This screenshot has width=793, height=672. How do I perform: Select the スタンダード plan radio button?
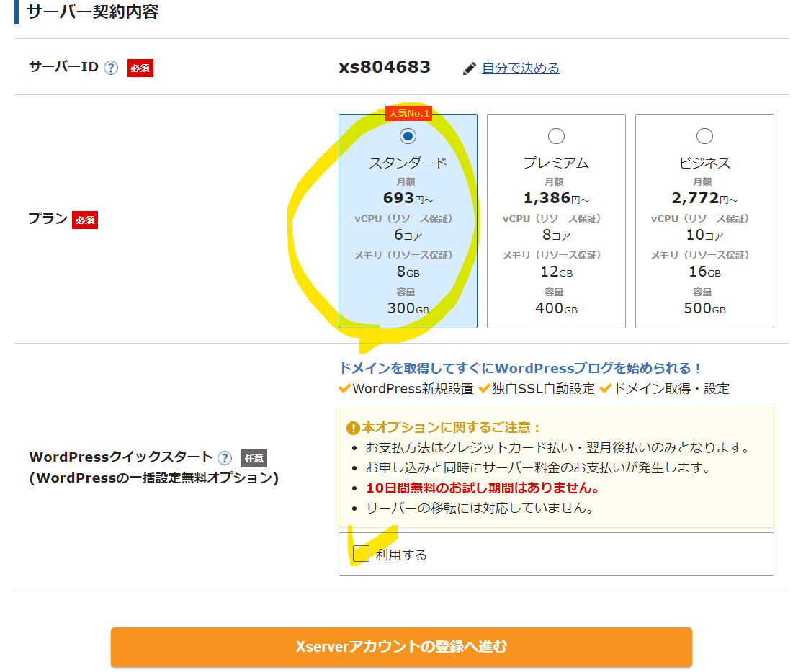408,136
